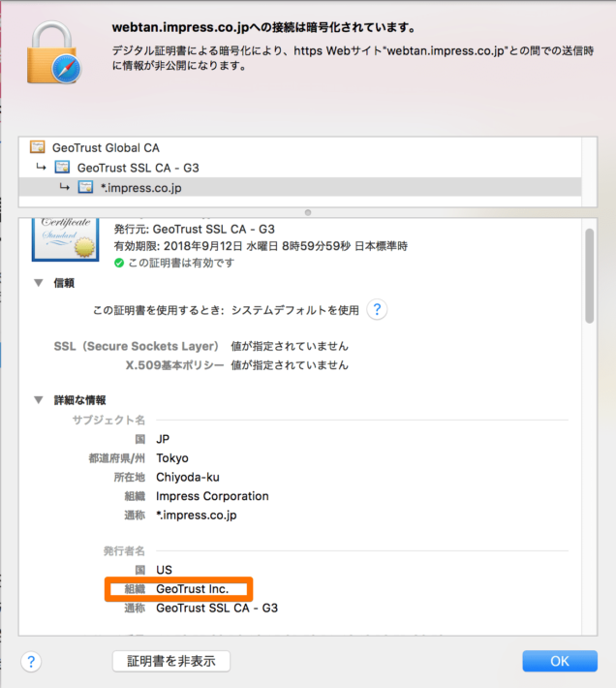Open help for the trust setting question mark
The height and width of the screenshot is (688, 616).
(x=377, y=310)
